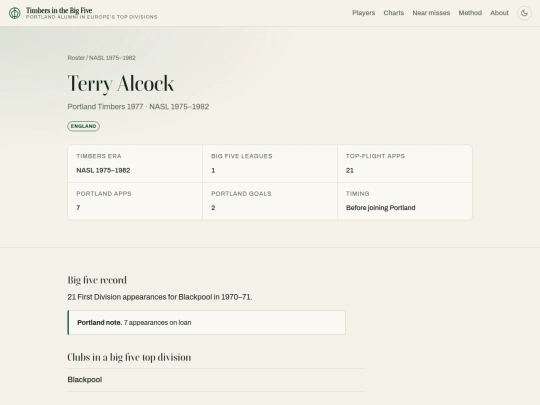Select the Terry Alcock heading
The height and width of the screenshot is (405, 540).
[121, 83]
